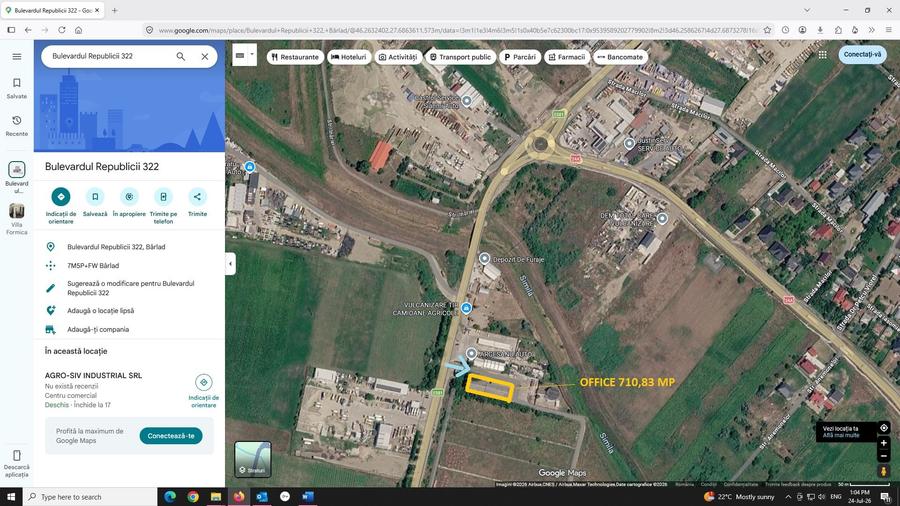Click the În apropiere nearby icon

coord(129,197)
